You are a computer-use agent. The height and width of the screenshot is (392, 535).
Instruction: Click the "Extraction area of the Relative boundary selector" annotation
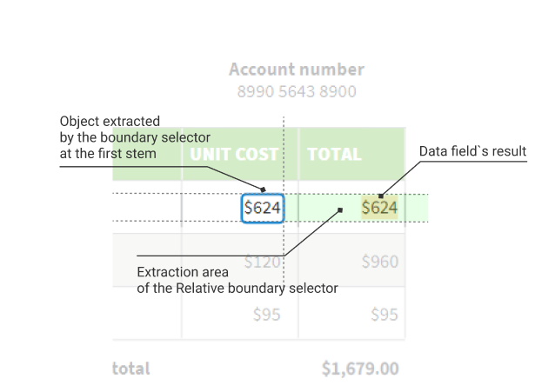pos(237,280)
